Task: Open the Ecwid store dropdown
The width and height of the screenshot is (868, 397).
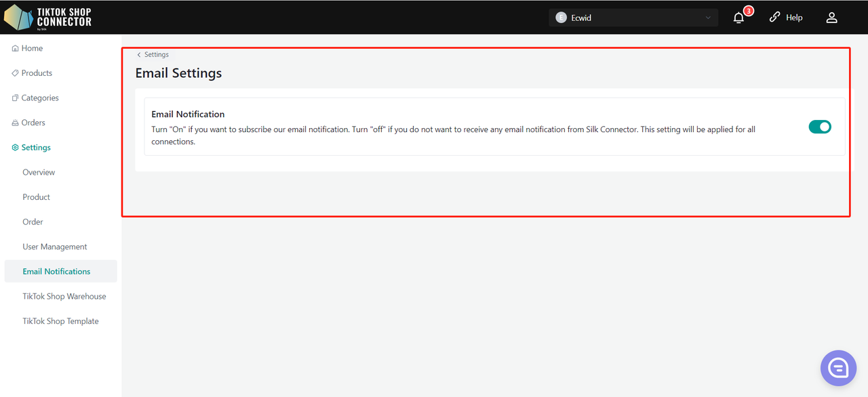Action: (x=633, y=18)
